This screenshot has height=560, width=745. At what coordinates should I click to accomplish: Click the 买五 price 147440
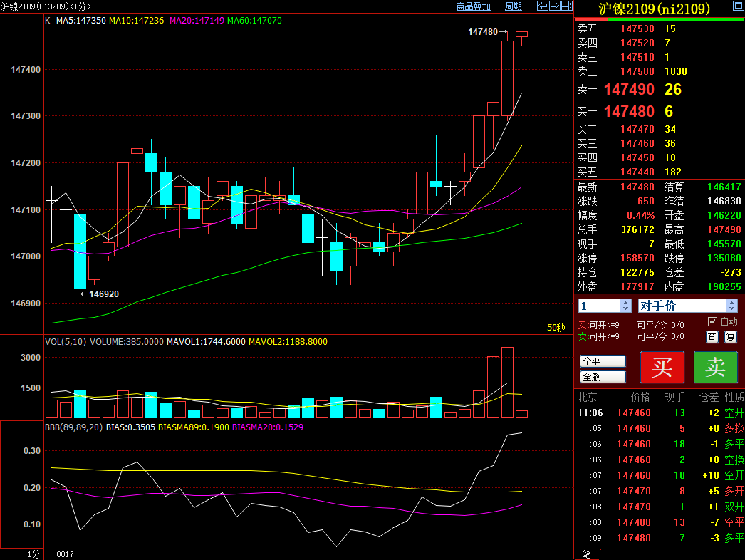tap(637, 172)
